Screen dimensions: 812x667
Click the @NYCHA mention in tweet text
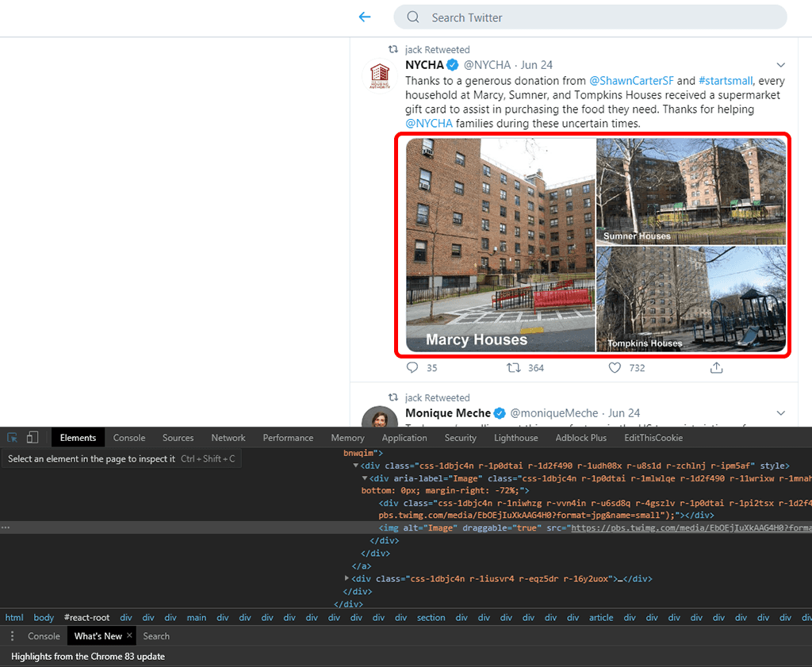click(x=429, y=123)
